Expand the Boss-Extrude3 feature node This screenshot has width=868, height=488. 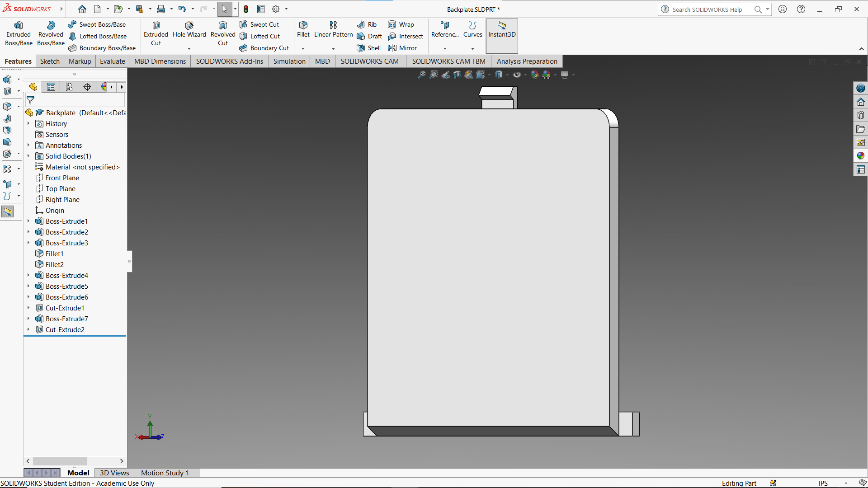[28, 243]
